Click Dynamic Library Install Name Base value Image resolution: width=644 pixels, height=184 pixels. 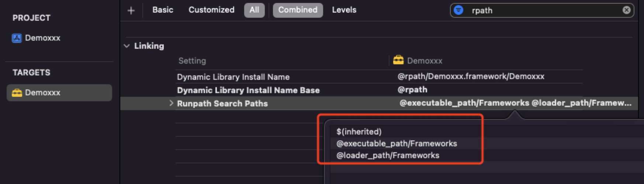[x=412, y=90]
